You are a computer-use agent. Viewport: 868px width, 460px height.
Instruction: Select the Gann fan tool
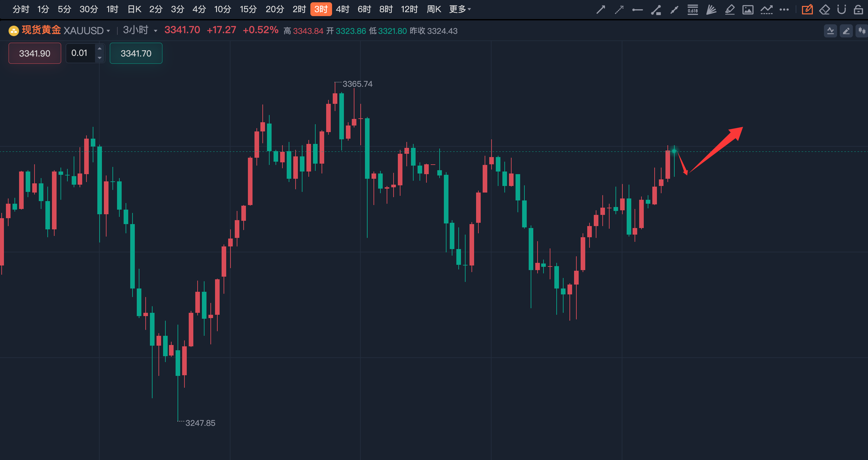tap(711, 10)
